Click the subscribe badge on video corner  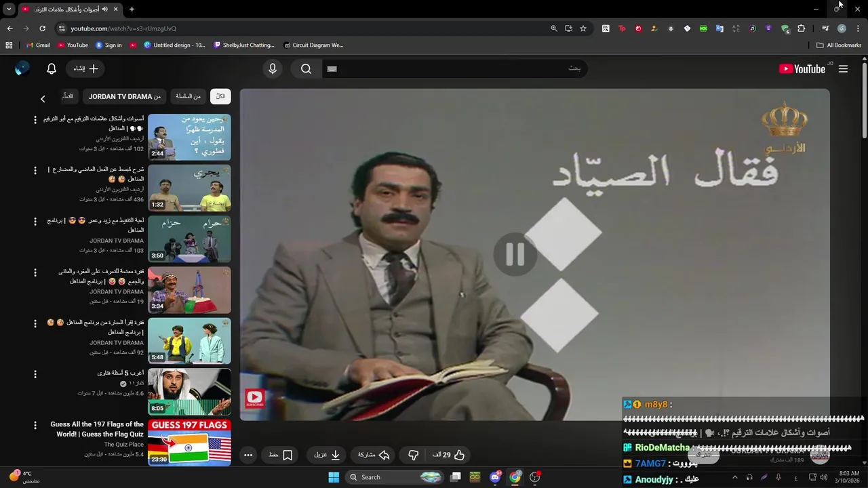tap(255, 399)
